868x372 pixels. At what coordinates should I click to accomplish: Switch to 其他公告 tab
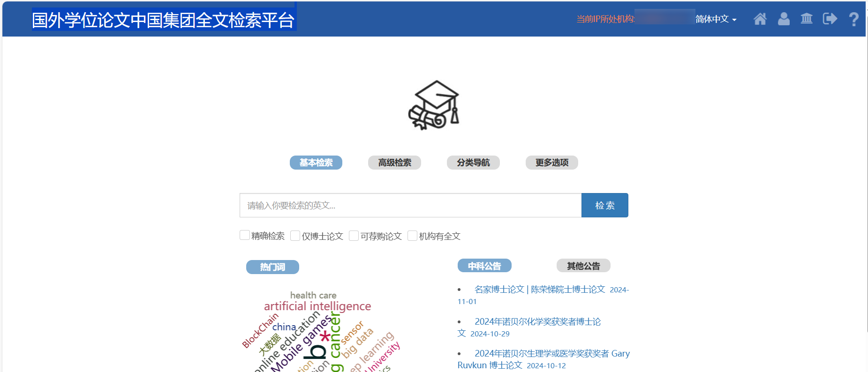pos(583,266)
